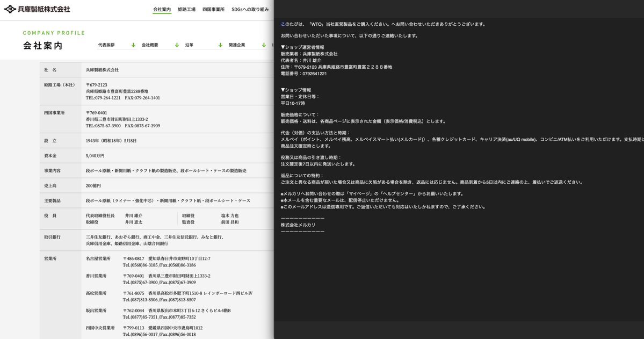The width and height of the screenshot is (644, 339).
Task: Click the 事業内容 row label
Action: [52, 171]
